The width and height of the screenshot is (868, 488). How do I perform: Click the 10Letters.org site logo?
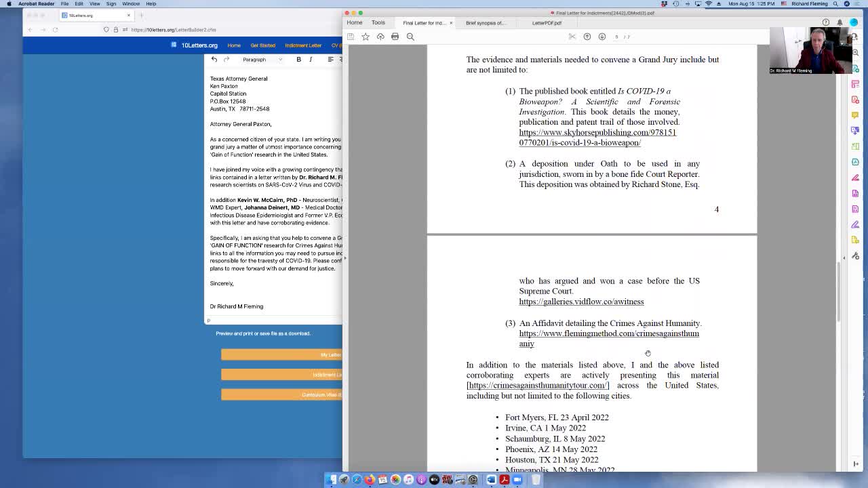coord(195,45)
